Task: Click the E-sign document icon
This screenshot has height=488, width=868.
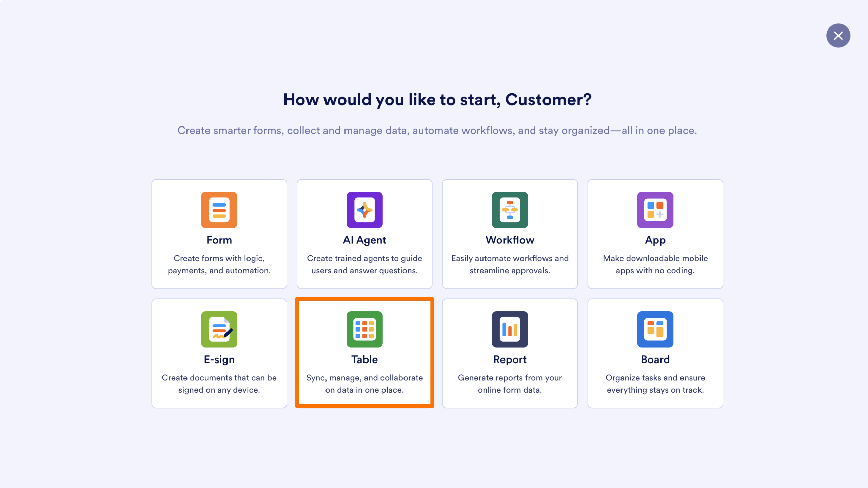Action: pos(219,329)
